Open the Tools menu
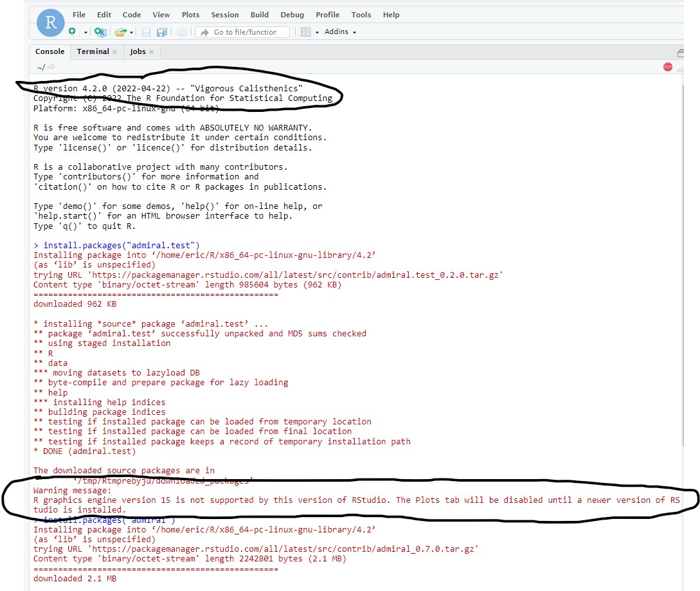This screenshot has height=591, width=700. coord(361,14)
